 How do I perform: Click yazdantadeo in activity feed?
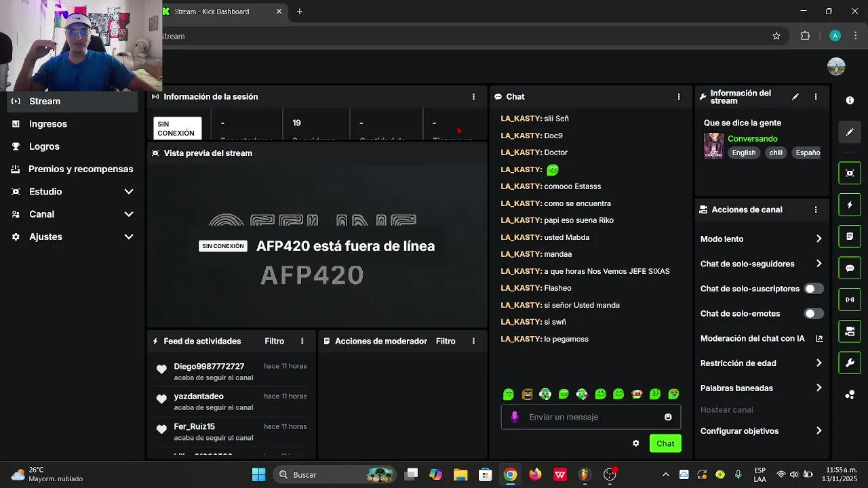point(199,396)
